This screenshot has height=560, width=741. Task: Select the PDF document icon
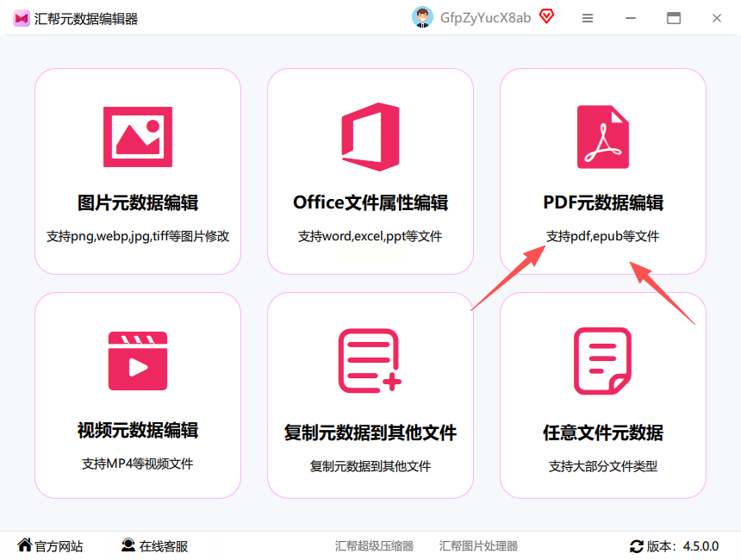tap(603, 137)
